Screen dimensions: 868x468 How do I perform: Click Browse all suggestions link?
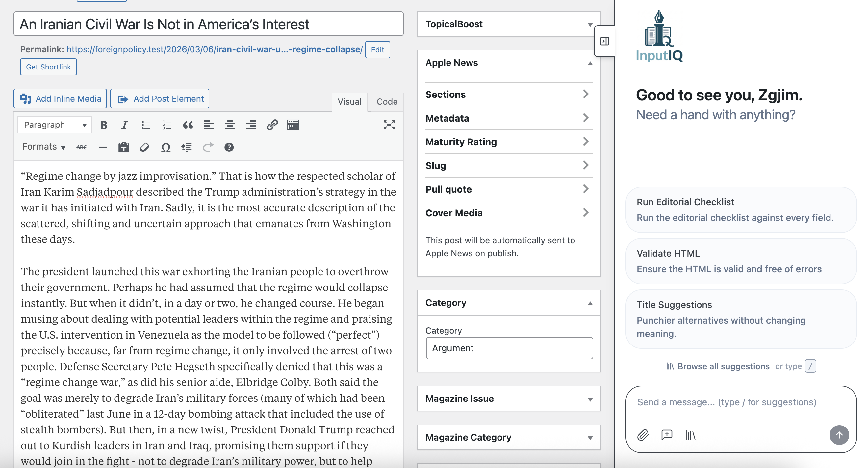click(x=723, y=366)
